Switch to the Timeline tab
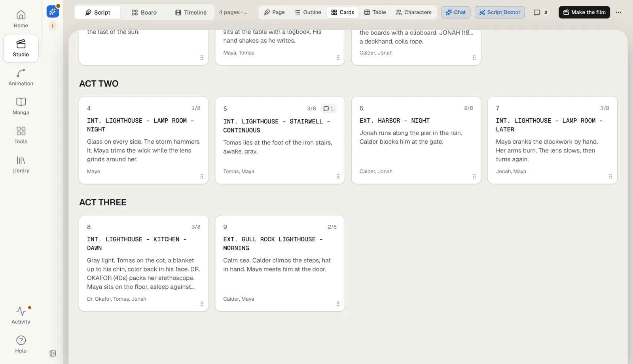 pyautogui.click(x=191, y=13)
